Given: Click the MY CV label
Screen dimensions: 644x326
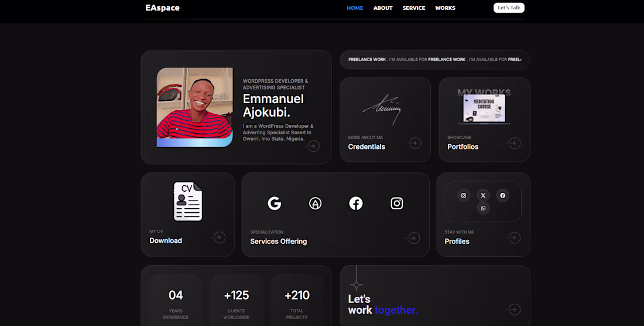Looking at the screenshot, I should coord(156,232).
